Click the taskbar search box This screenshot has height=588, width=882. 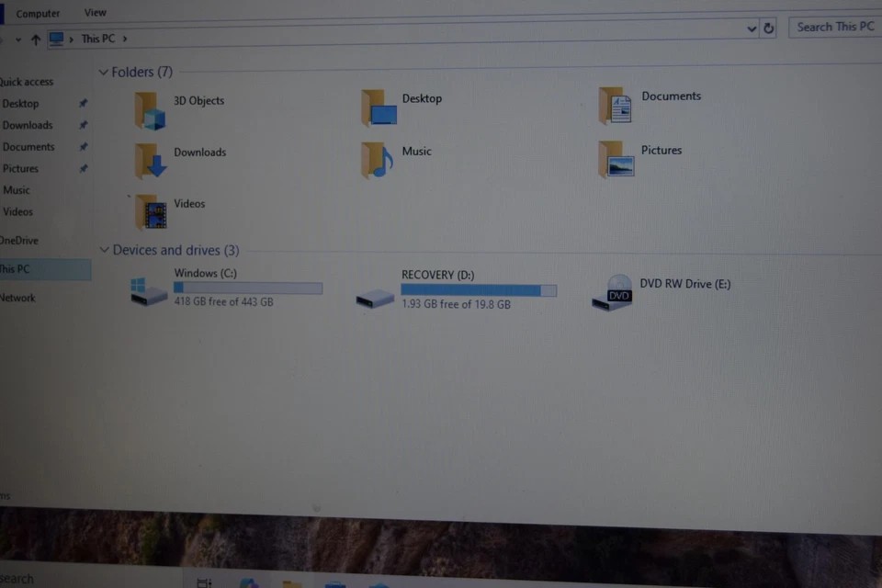pyautogui.click(x=90, y=579)
